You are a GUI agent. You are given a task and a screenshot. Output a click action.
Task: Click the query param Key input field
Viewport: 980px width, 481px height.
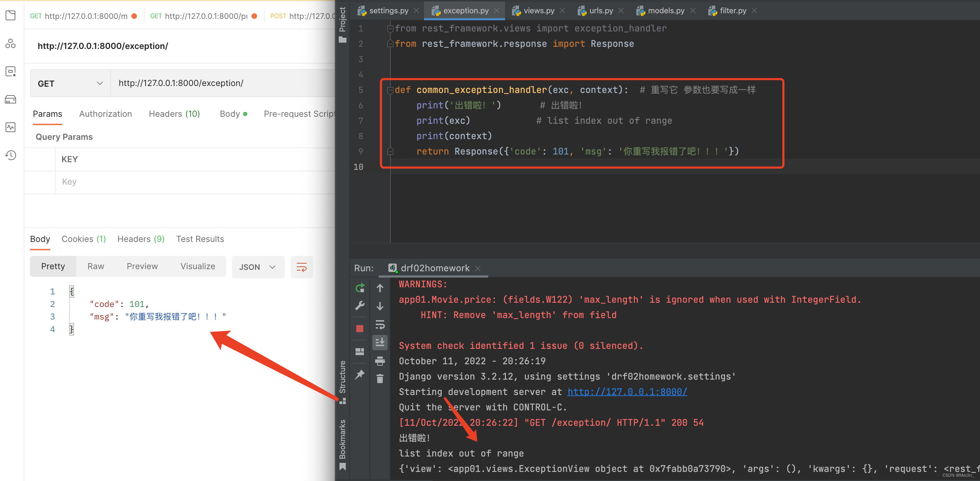(x=195, y=182)
